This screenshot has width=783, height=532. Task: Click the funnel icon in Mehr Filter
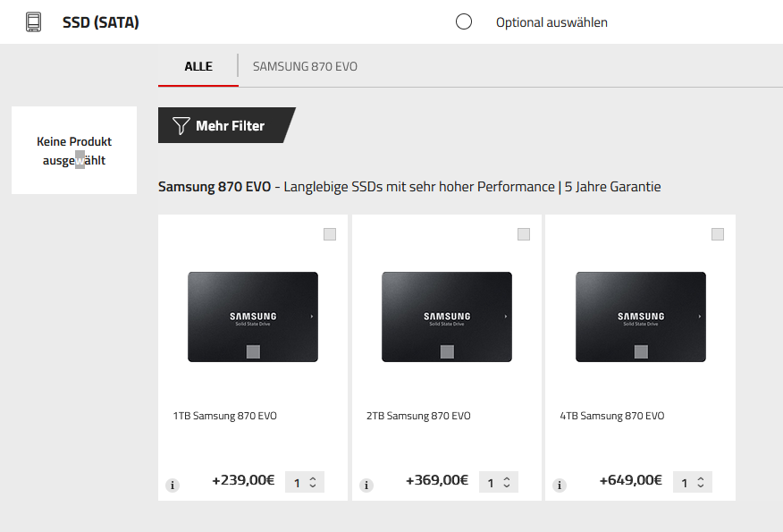pos(181,125)
